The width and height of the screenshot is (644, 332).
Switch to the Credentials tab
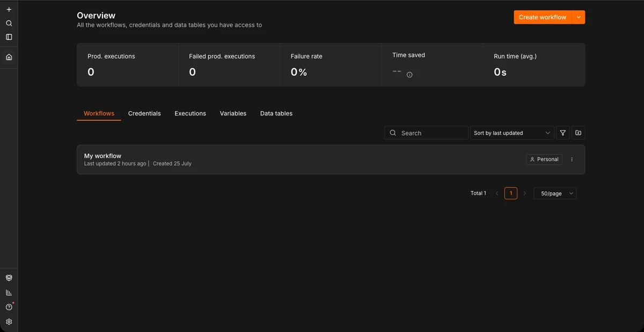point(144,113)
